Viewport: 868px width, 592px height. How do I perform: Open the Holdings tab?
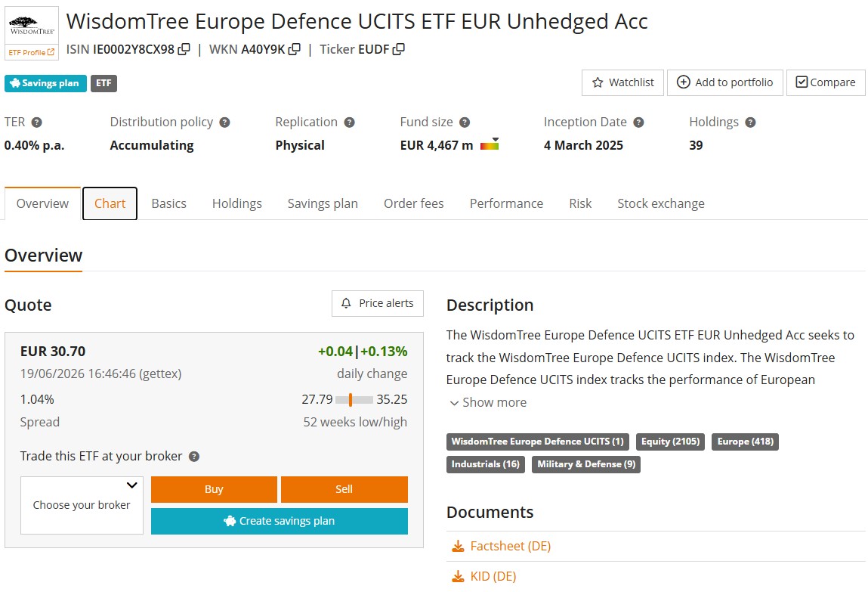pos(237,203)
